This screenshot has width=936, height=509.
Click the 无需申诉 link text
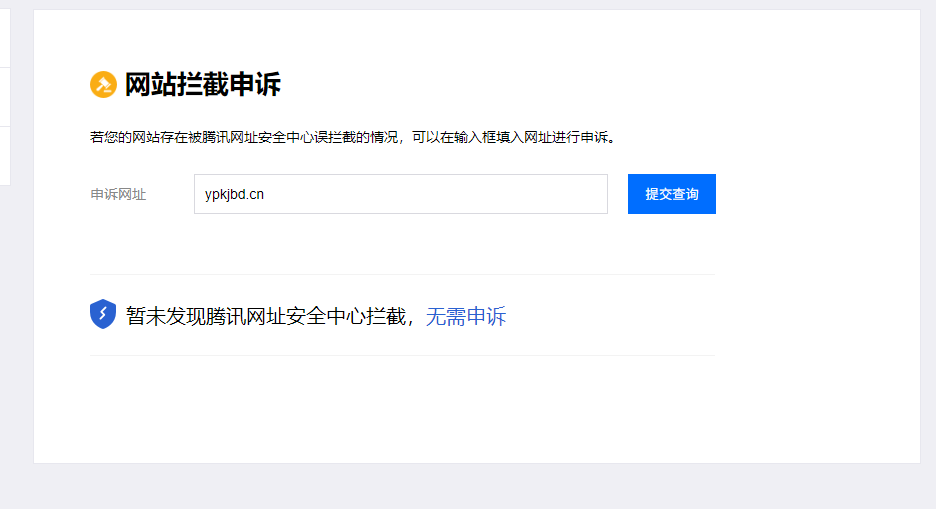466,316
